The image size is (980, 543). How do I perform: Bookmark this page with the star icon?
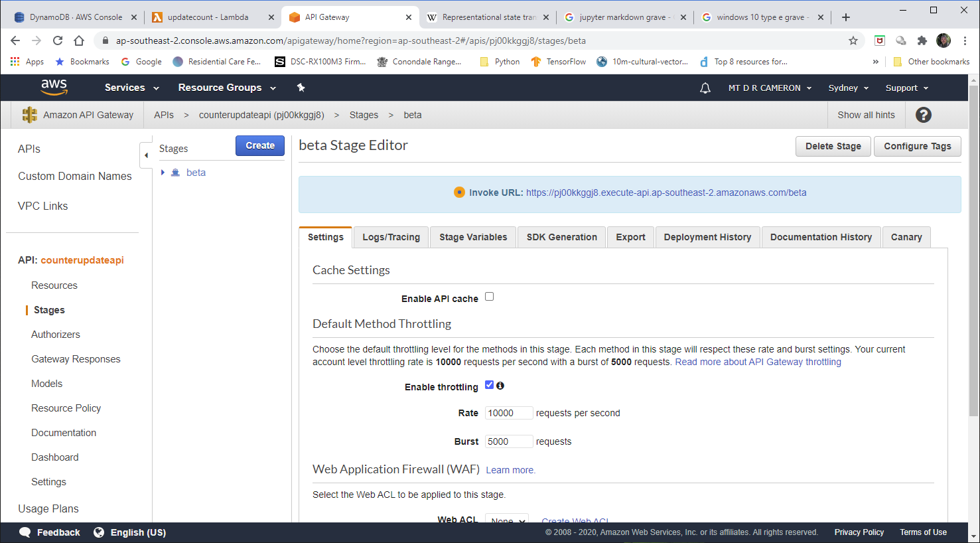pos(853,40)
